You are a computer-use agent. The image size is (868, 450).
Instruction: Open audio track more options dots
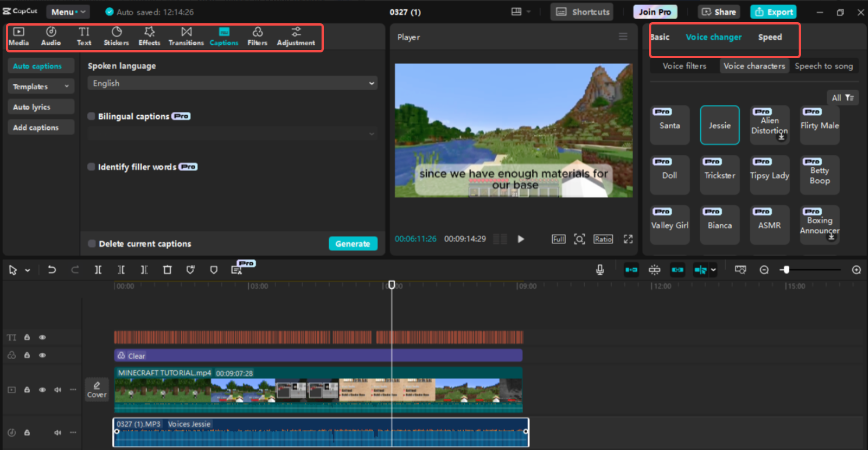73,433
